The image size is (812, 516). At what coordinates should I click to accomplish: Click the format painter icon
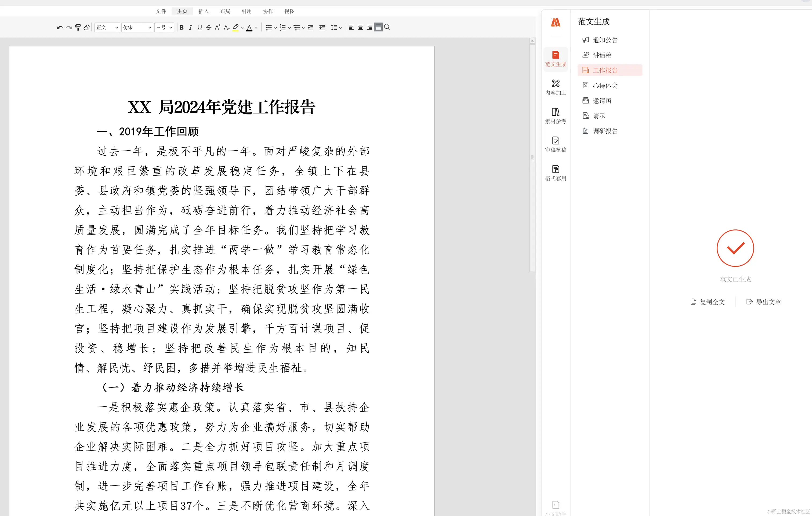(78, 28)
